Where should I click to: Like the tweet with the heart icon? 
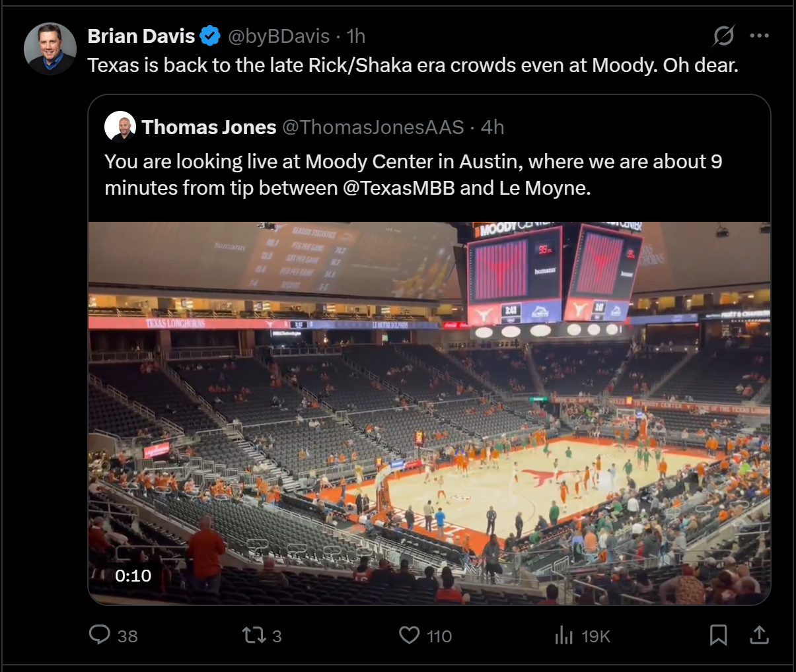410,635
